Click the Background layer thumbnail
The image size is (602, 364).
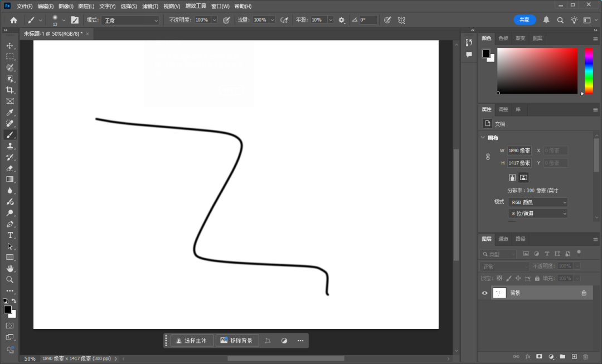click(x=499, y=293)
